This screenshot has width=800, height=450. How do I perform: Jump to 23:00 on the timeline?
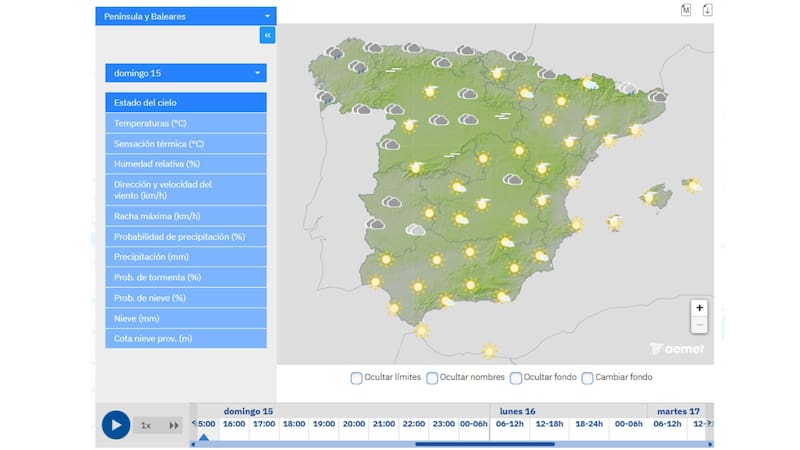(443, 424)
